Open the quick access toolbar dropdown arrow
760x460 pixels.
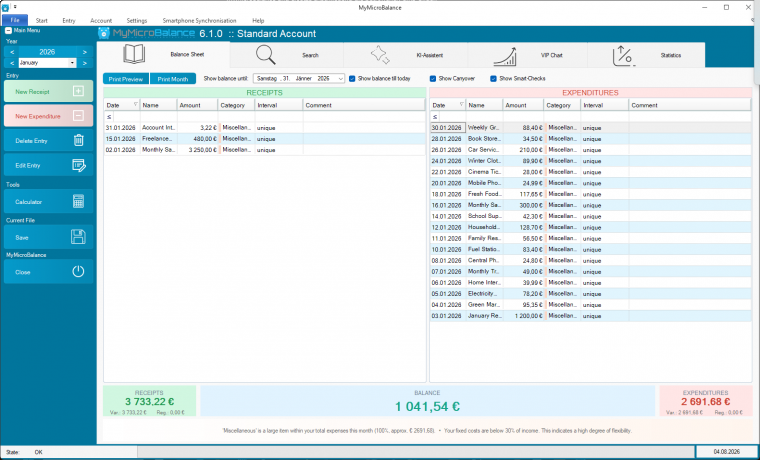coord(15,7)
